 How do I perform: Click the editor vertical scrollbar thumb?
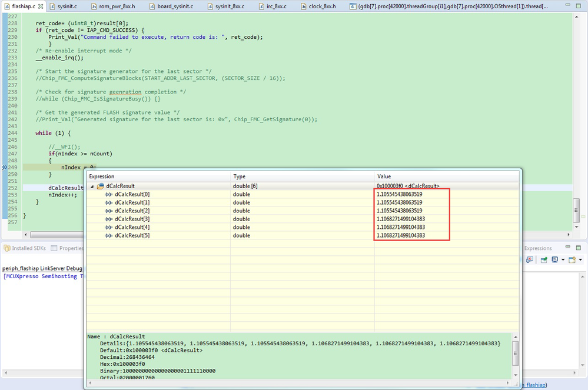point(576,210)
